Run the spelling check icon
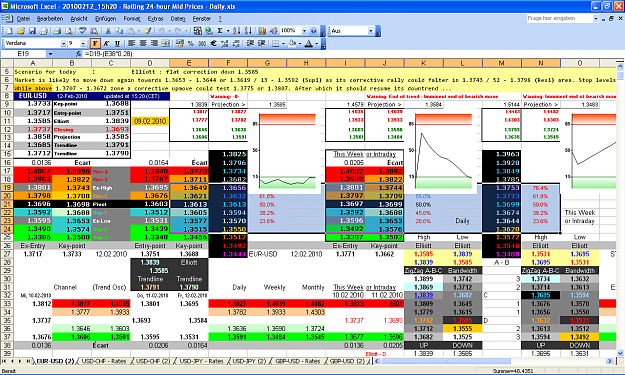625x375 pixels. tap(83, 31)
